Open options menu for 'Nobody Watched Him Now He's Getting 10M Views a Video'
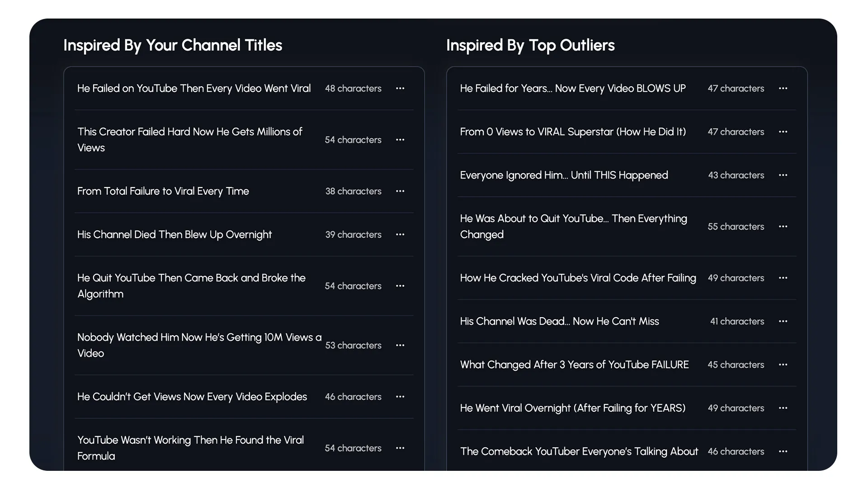This screenshot has height=488, width=868. coord(400,345)
